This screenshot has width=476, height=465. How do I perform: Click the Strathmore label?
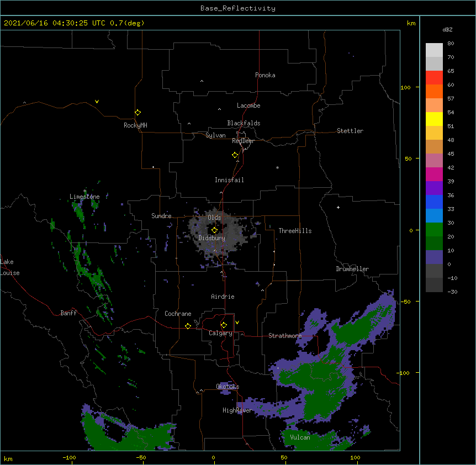285,336
